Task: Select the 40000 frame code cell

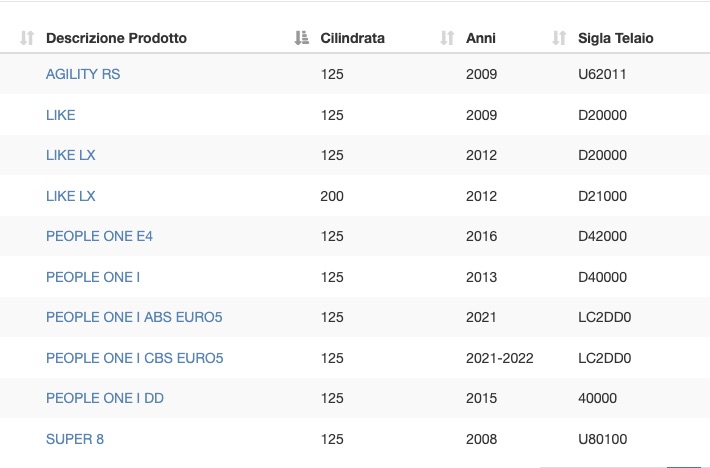Action: (597, 398)
